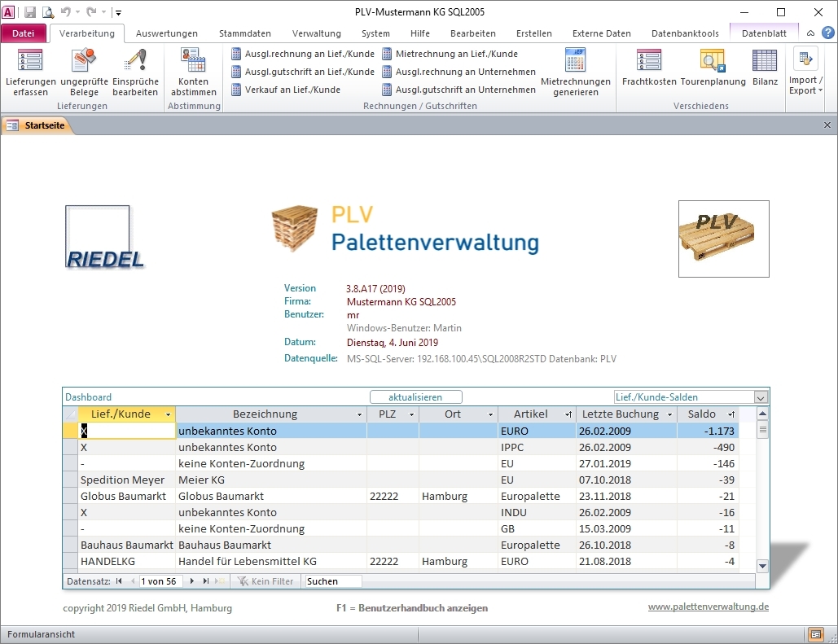Click the HANDELKG cell in the table
The width and height of the screenshot is (838, 644).
(127, 561)
